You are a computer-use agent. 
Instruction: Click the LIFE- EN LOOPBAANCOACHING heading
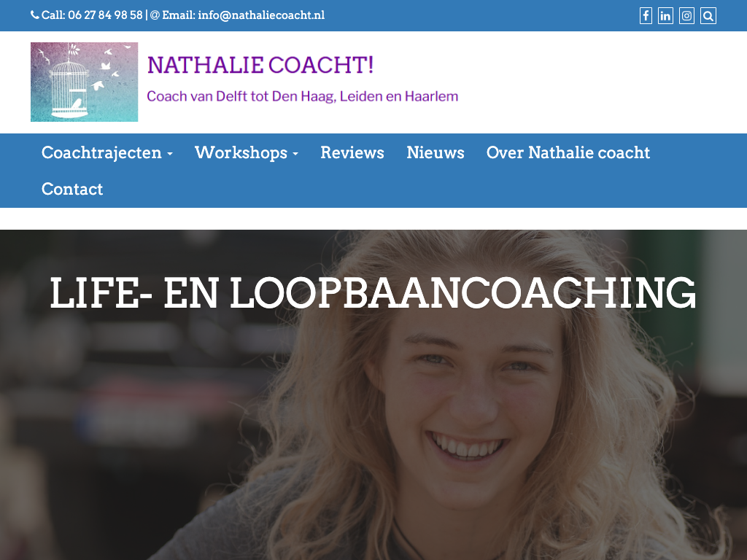click(373, 293)
